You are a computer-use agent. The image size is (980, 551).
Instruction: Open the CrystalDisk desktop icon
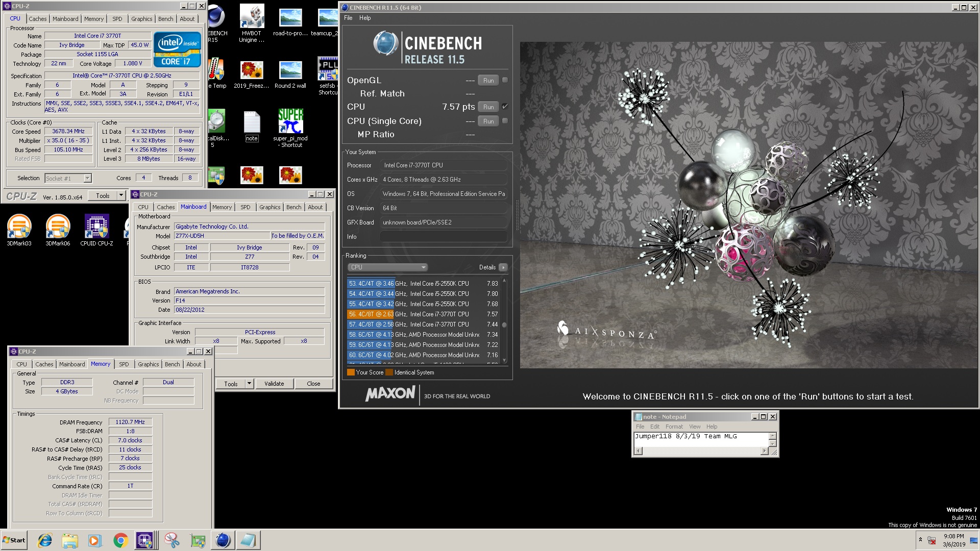tap(217, 128)
